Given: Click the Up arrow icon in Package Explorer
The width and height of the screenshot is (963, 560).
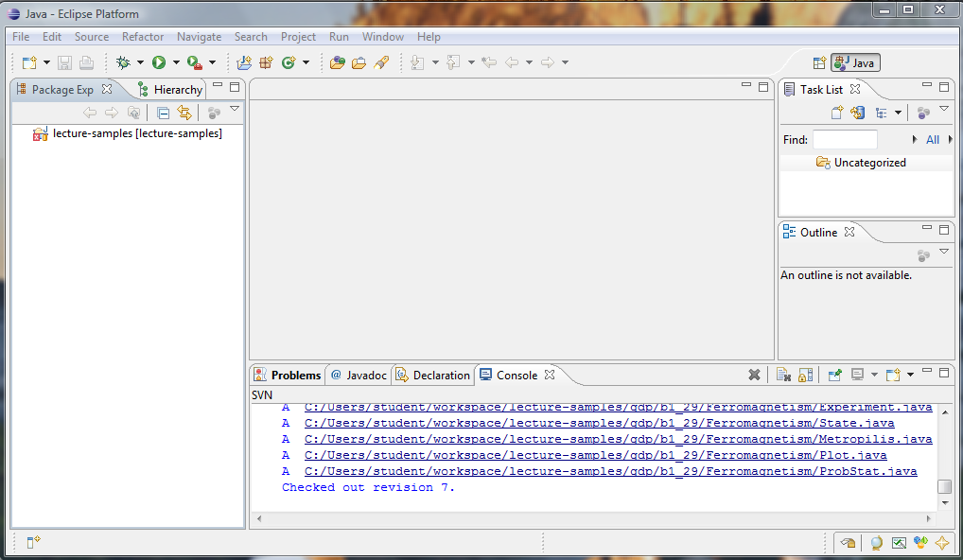Looking at the screenshot, I should (x=133, y=113).
